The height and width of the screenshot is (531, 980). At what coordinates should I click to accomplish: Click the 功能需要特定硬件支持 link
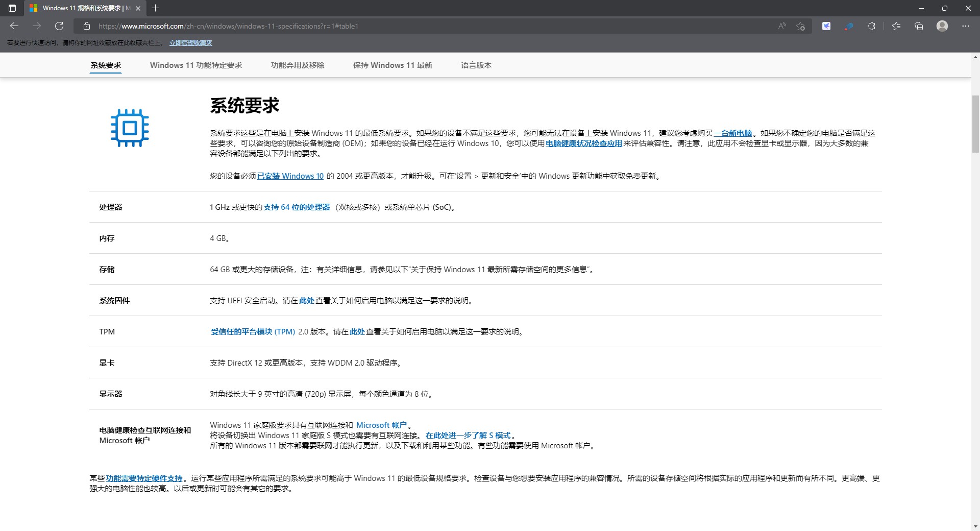click(x=144, y=478)
